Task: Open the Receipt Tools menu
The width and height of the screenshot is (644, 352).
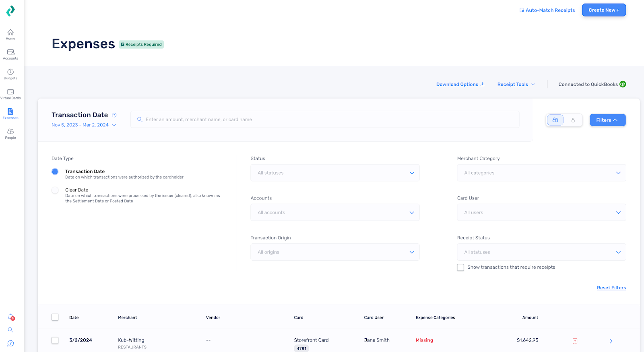Action: pos(516,84)
